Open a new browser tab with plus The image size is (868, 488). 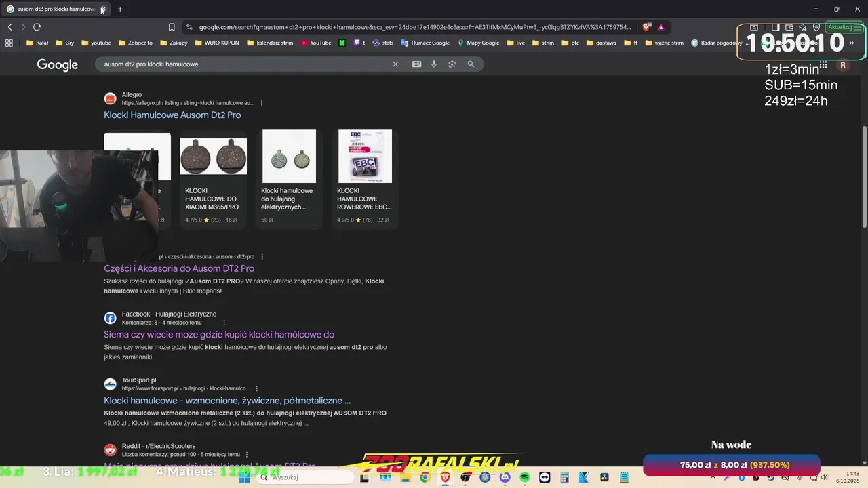tap(120, 9)
